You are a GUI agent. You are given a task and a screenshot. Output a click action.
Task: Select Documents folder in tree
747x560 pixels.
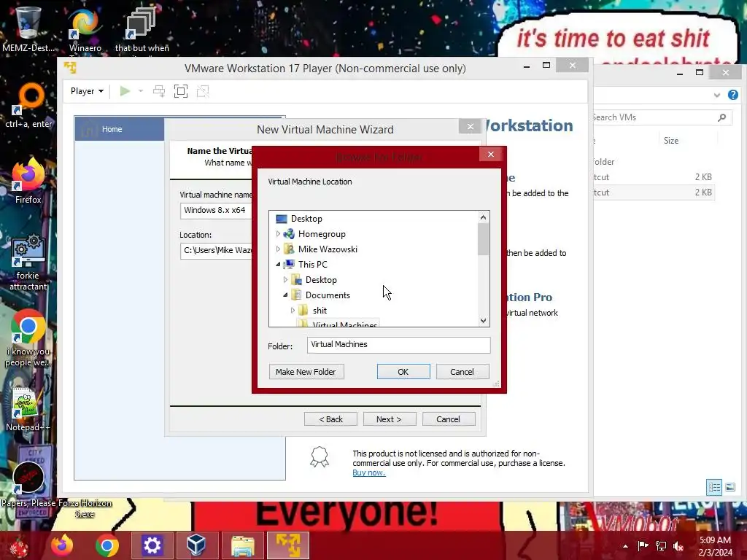[328, 295]
